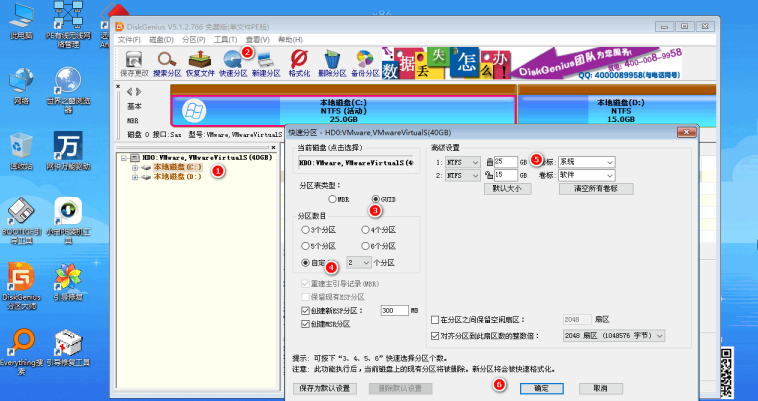
Task: Open partition 1 file system NTFS dropdown
Action: point(462,162)
